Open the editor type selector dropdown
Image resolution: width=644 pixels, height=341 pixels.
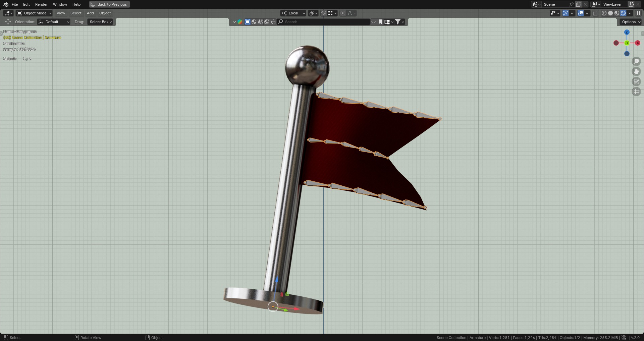pyautogui.click(x=8, y=13)
